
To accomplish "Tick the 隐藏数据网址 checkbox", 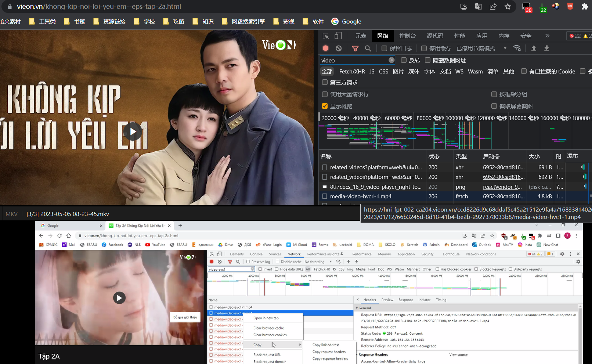I will pyautogui.click(x=427, y=60).
